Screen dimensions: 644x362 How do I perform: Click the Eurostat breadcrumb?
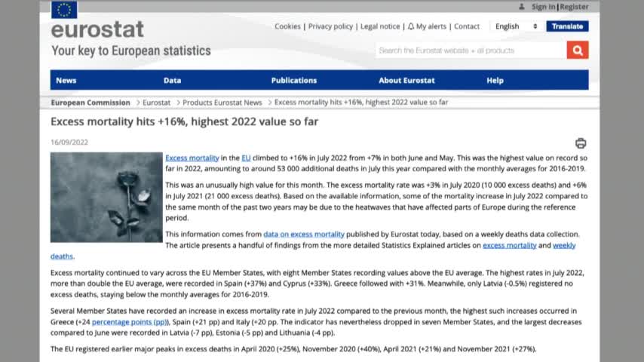click(156, 103)
